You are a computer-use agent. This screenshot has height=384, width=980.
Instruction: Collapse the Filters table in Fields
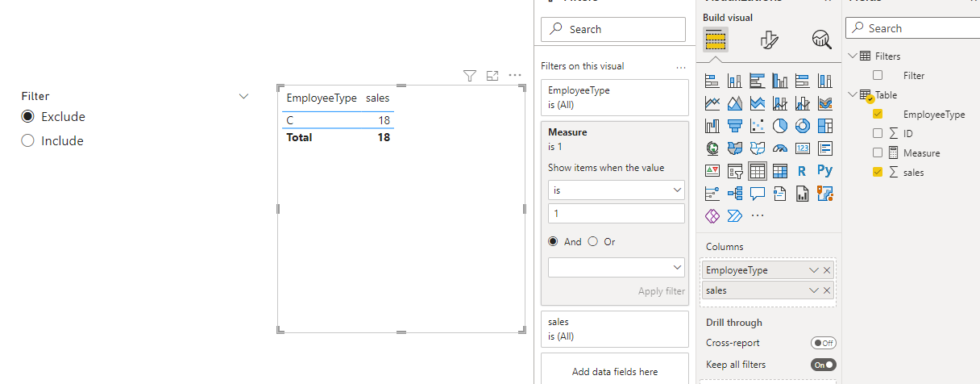click(x=853, y=56)
